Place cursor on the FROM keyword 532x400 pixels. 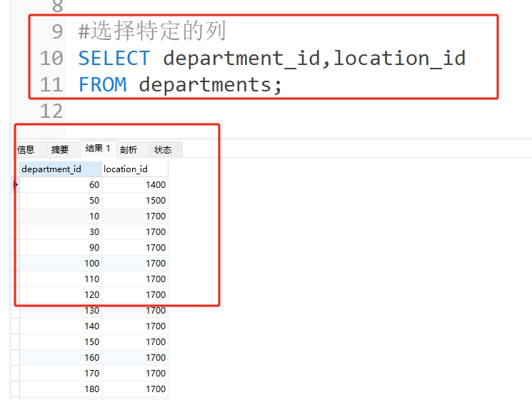click(x=102, y=84)
